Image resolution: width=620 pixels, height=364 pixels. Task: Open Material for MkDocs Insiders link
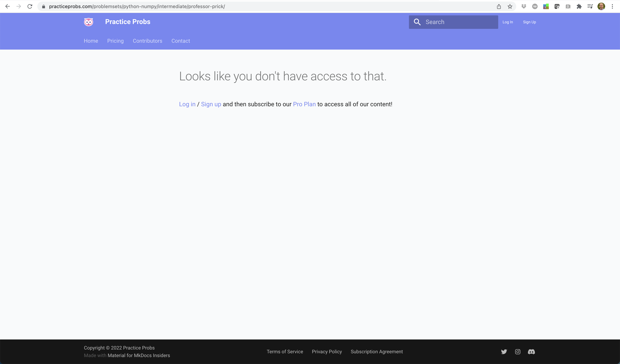139,355
